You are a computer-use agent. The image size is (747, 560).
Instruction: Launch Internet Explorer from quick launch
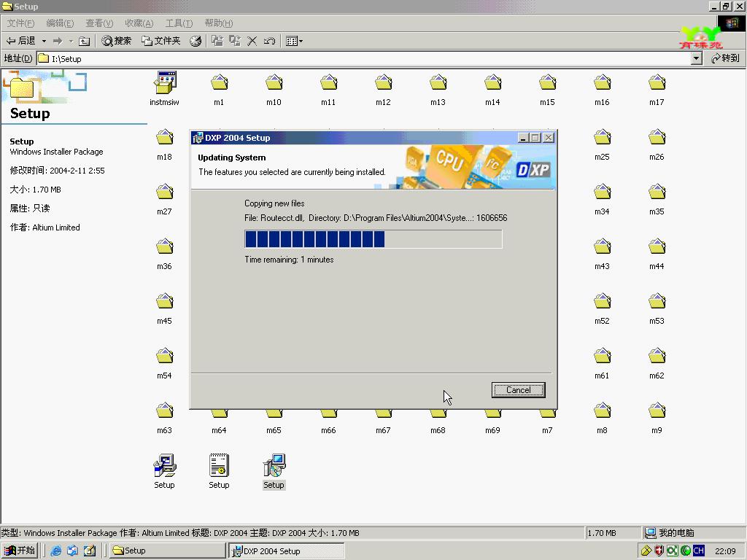(x=55, y=551)
